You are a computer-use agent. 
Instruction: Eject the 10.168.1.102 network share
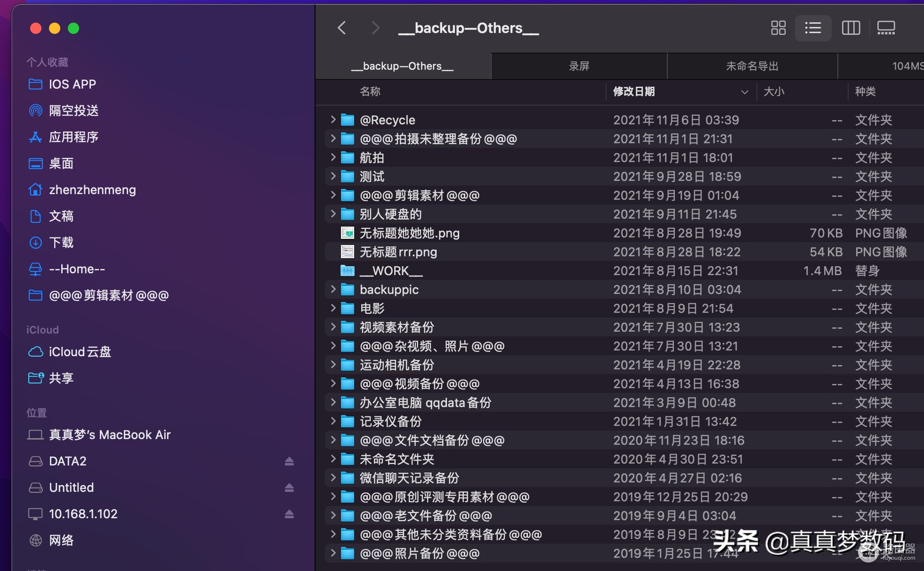click(x=289, y=514)
